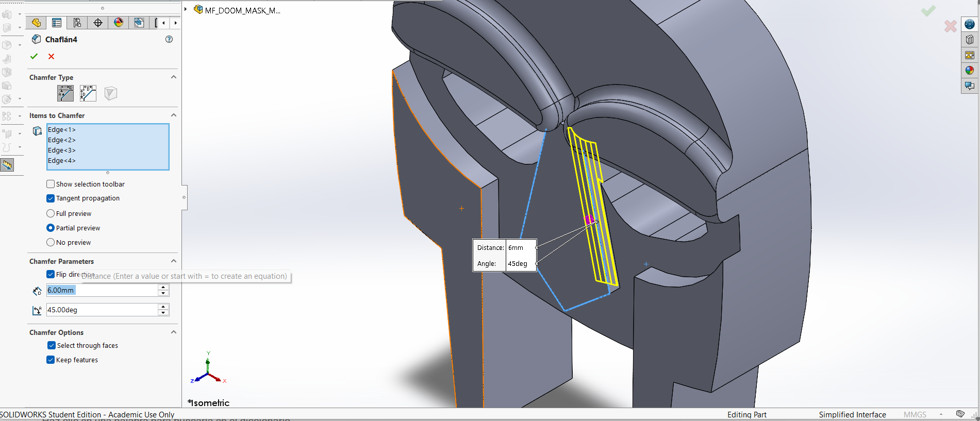Enable Show selection toolbar checkbox
The image size is (980, 421).
pyautogui.click(x=51, y=184)
